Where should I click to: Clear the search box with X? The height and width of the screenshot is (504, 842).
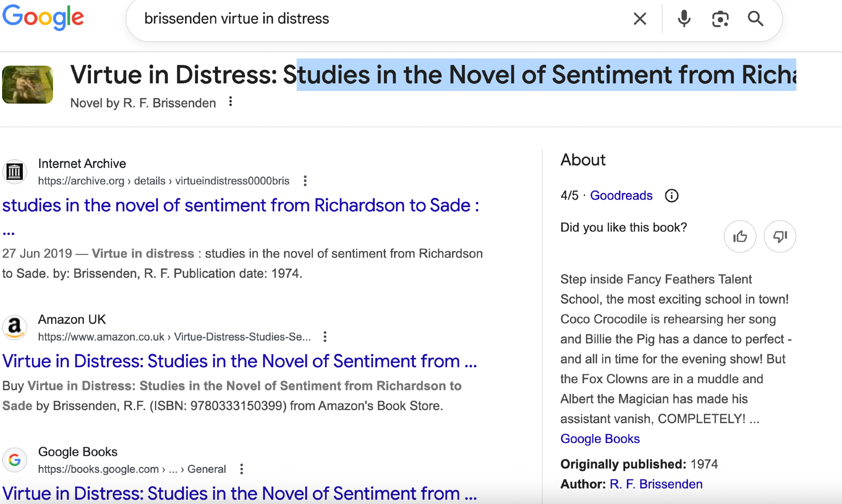coord(639,19)
